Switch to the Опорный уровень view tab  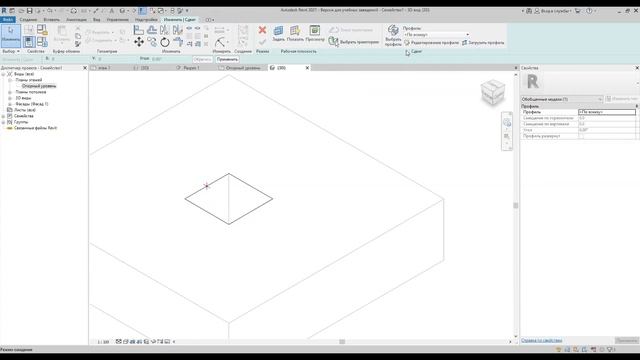(x=243, y=68)
